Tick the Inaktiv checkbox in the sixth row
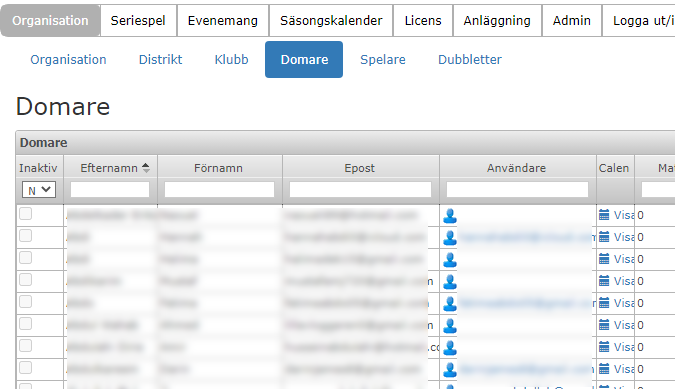The image size is (675, 389). coord(25,323)
